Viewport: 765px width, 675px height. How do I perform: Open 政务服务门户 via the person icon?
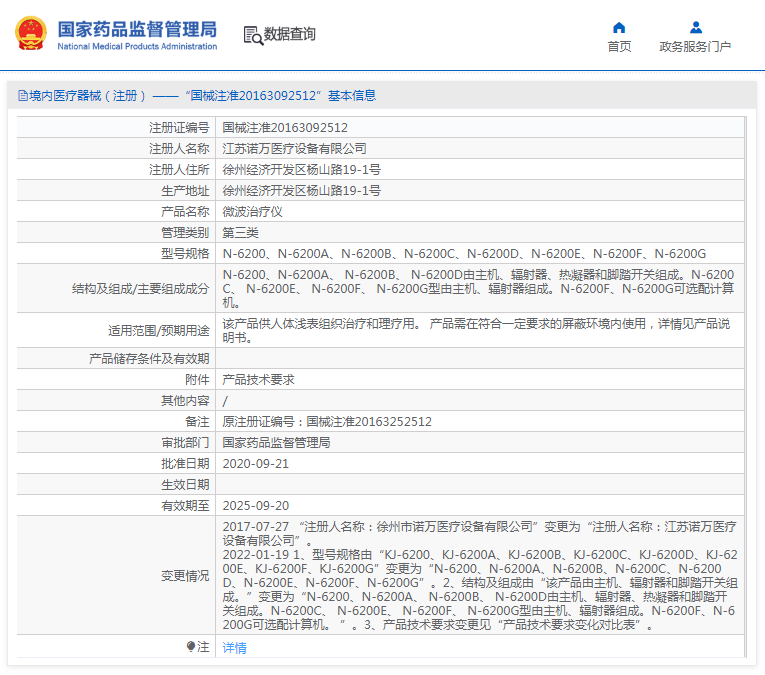coord(696,27)
